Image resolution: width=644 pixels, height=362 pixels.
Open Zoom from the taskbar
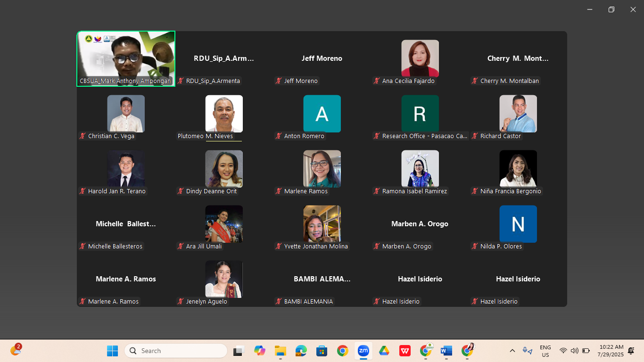tap(363, 351)
